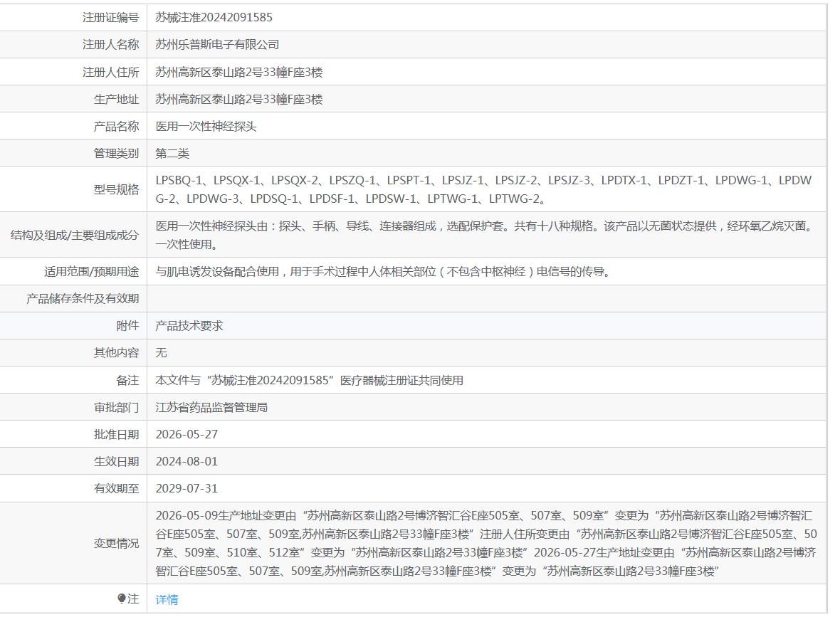840x622 pixels.
Task: Click the model list starting with LPSBQ-1
Action: [484, 189]
